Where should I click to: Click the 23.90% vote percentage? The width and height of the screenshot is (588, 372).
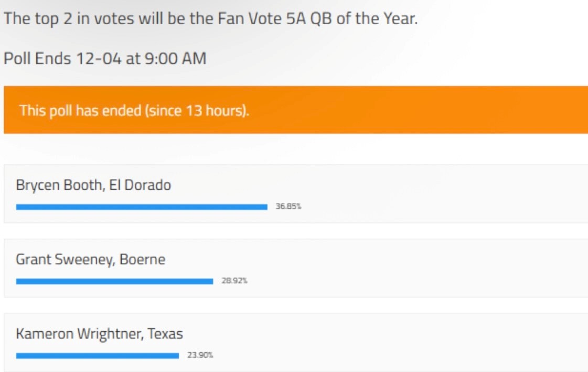click(x=200, y=356)
